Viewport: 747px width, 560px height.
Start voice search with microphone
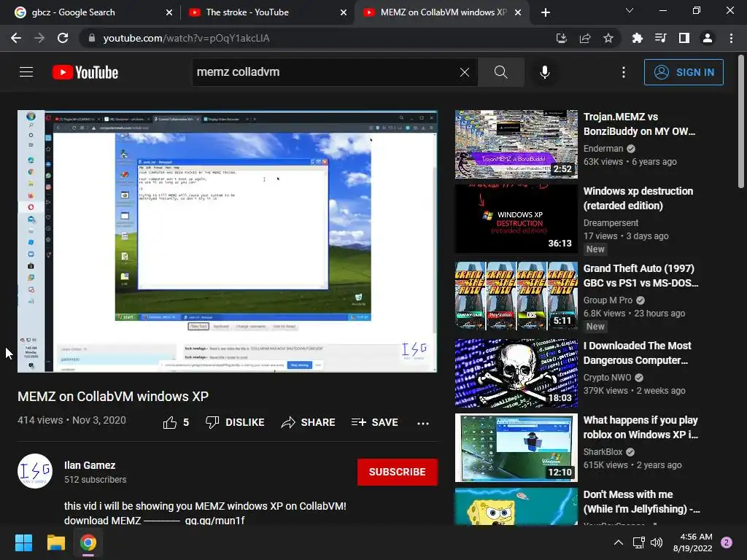point(545,72)
